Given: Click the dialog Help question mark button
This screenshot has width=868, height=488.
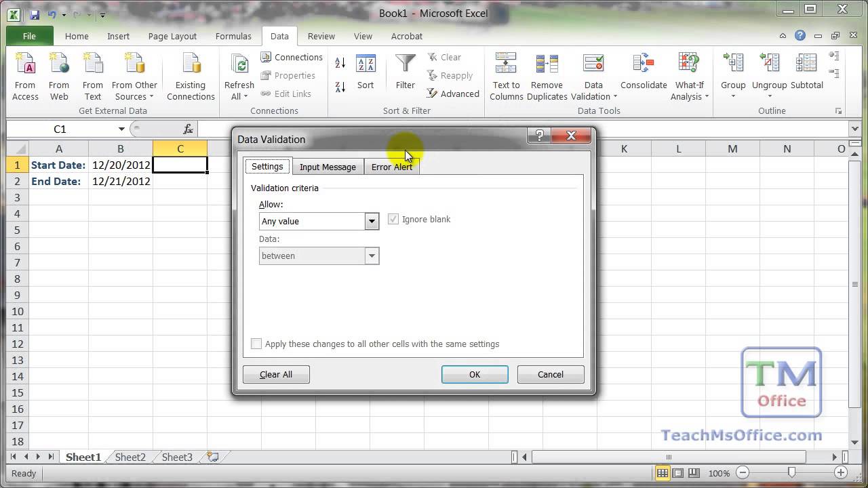Looking at the screenshot, I should click(x=540, y=136).
